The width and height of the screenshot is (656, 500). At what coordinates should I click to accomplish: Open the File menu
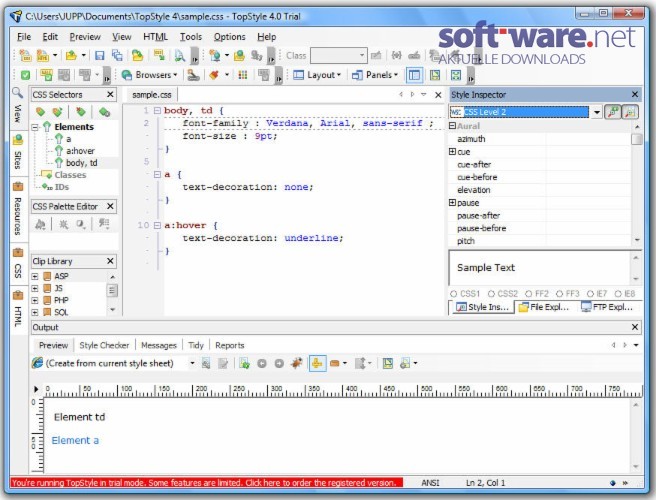click(x=24, y=37)
